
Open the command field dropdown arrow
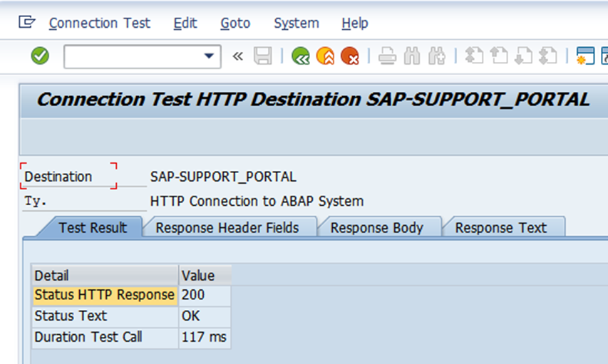[209, 56]
